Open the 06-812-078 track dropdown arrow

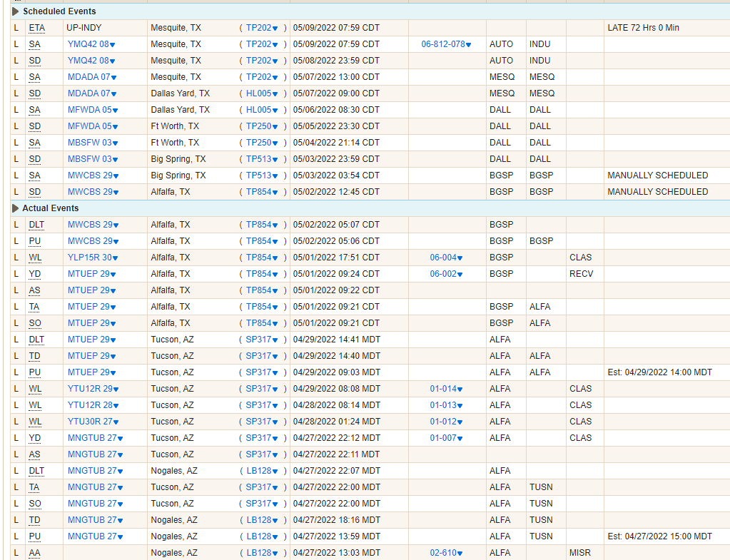[468, 45]
